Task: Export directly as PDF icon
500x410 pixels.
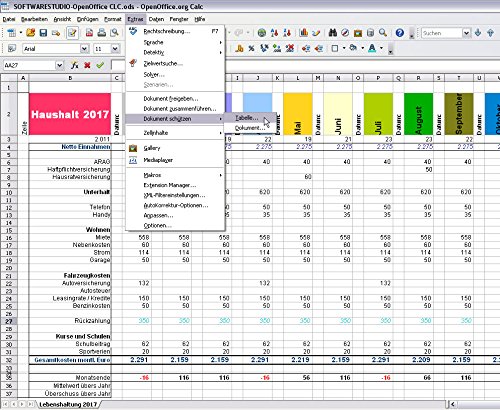Action: pyautogui.click(x=89, y=33)
